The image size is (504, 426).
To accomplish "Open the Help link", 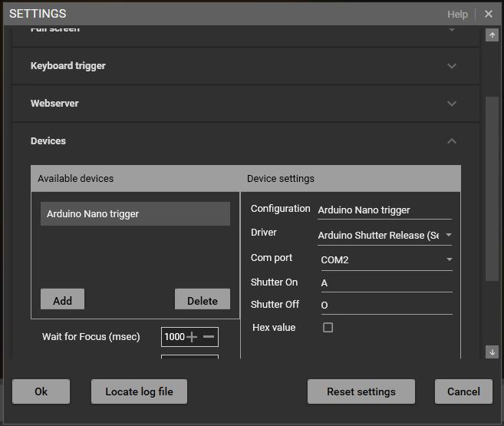I will pyautogui.click(x=457, y=14).
